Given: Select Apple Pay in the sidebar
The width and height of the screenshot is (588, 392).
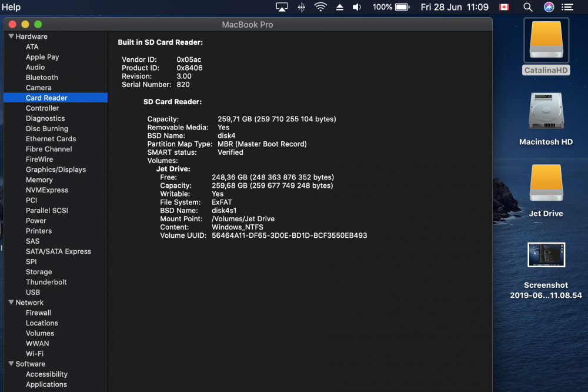Looking at the screenshot, I should 42,57.
